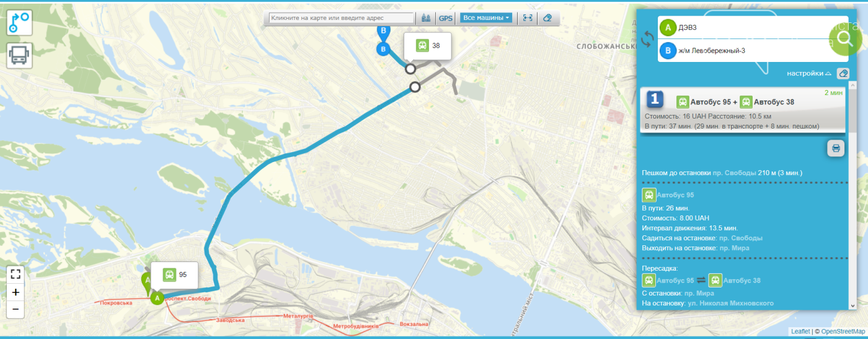868x339 pixels.
Task: Clear map with toolbar eraser icon
Action: [547, 18]
